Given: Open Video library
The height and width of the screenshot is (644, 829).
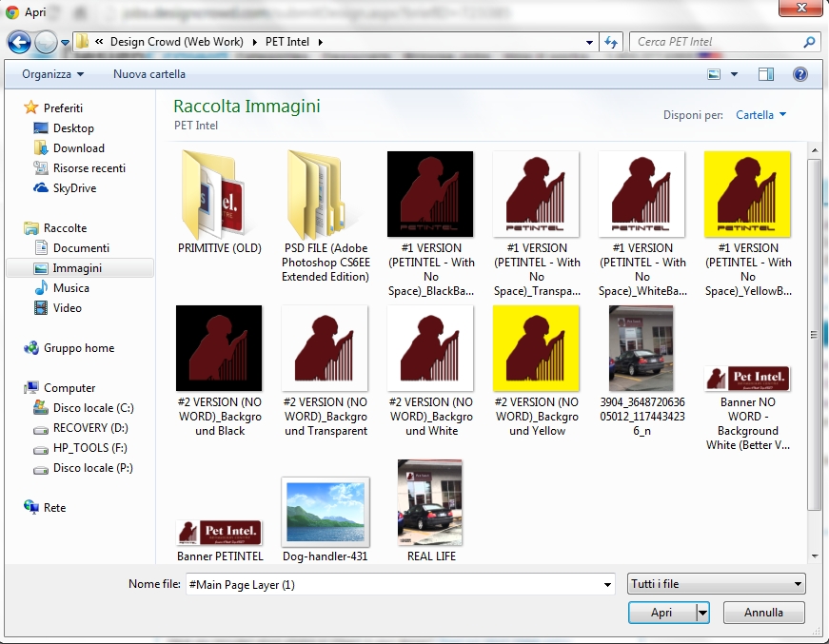Looking at the screenshot, I should [x=58, y=307].
